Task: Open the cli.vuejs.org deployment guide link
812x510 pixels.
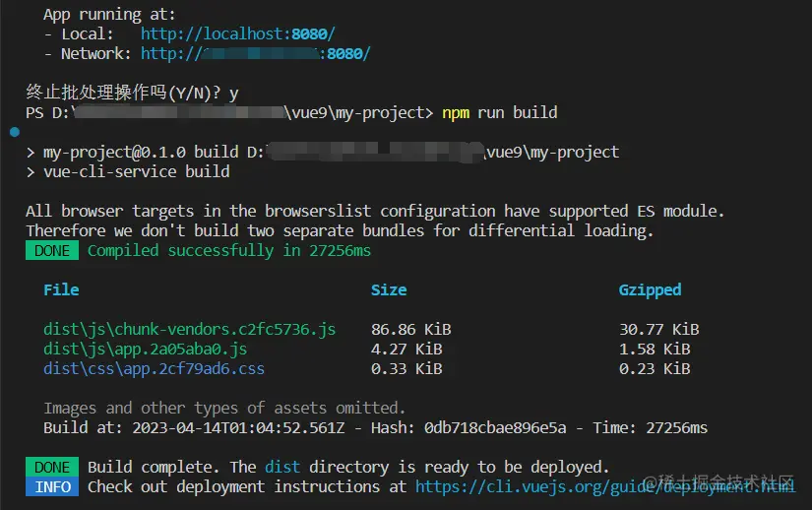Action: [x=605, y=487]
